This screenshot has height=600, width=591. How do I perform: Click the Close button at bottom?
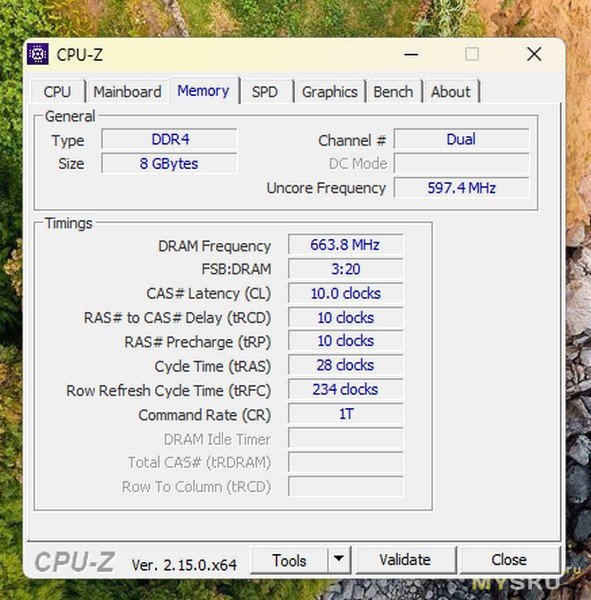click(x=509, y=560)
